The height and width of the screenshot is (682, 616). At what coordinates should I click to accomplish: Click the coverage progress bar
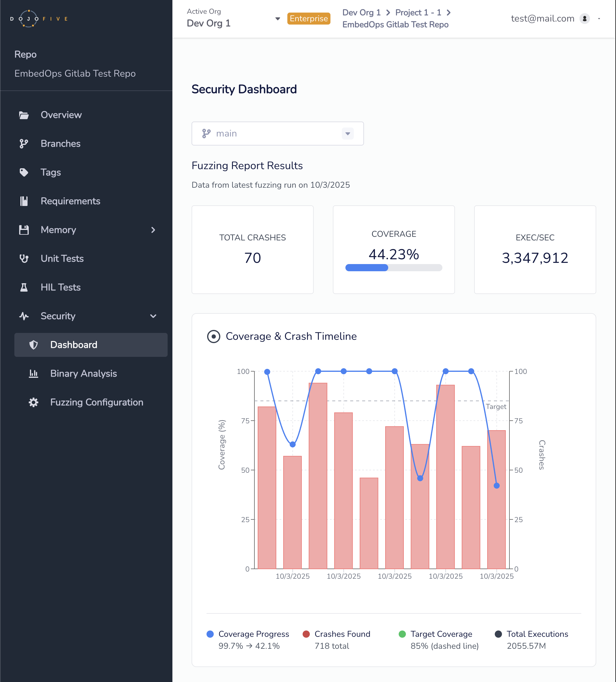[x=393, y=268]
